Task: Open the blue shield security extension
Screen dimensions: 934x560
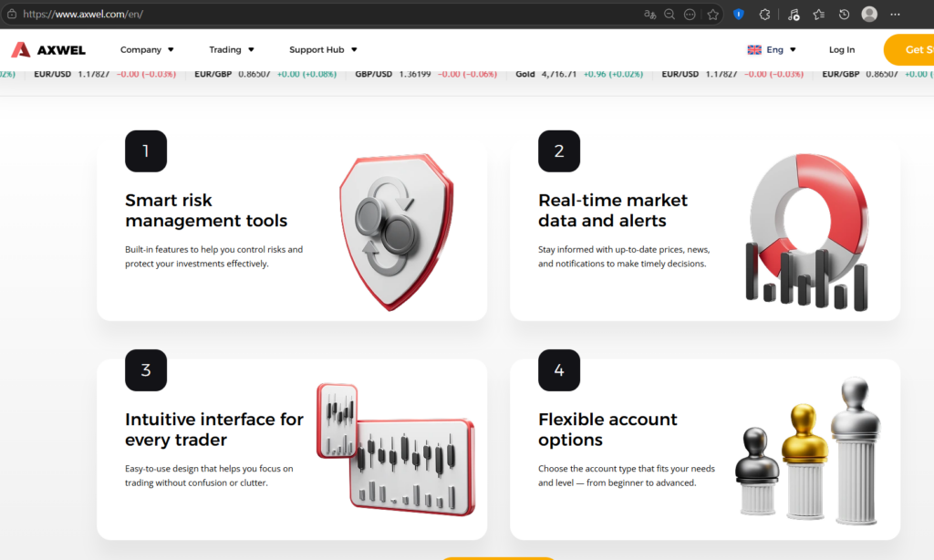Action: pyautogui.click(x=739, y=15)
